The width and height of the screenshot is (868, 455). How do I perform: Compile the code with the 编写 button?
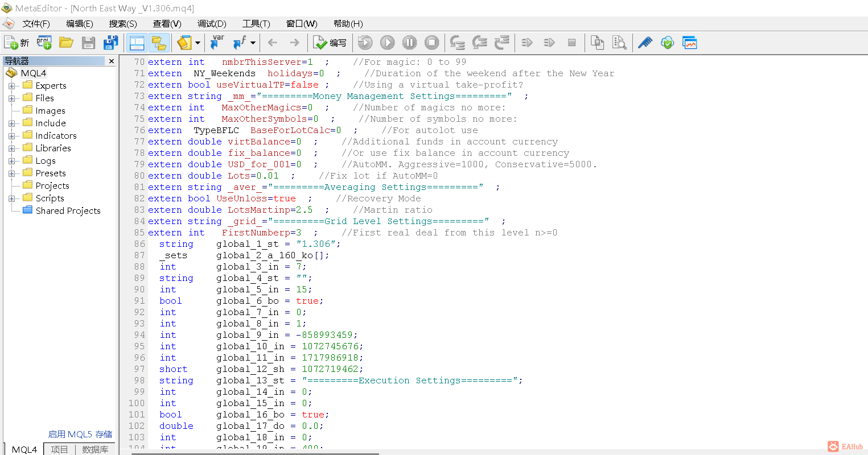(x=330, y=43)
